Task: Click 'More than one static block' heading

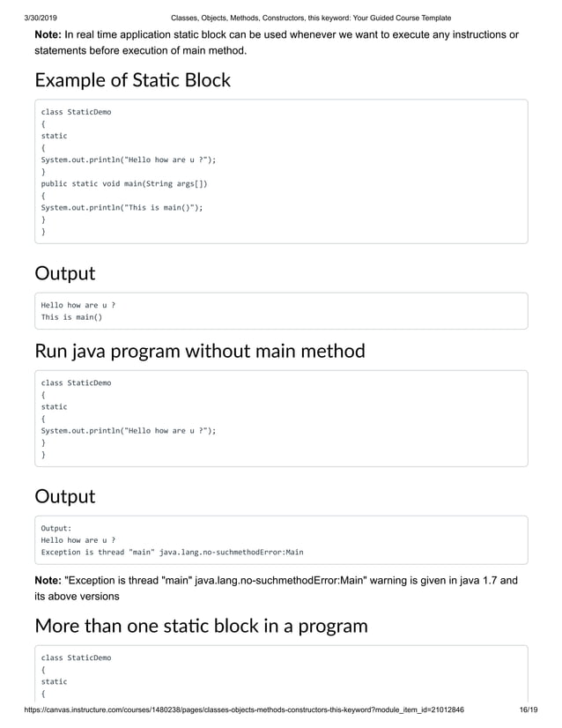Action: click(x=201, y=627)
